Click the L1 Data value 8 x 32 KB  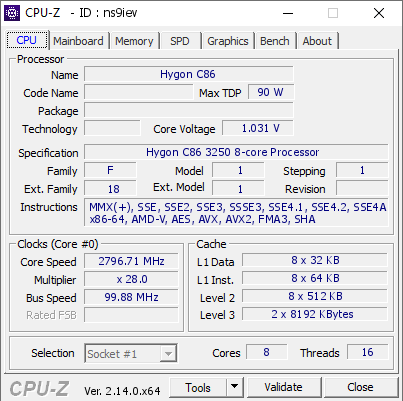click(x=315, y=260)
